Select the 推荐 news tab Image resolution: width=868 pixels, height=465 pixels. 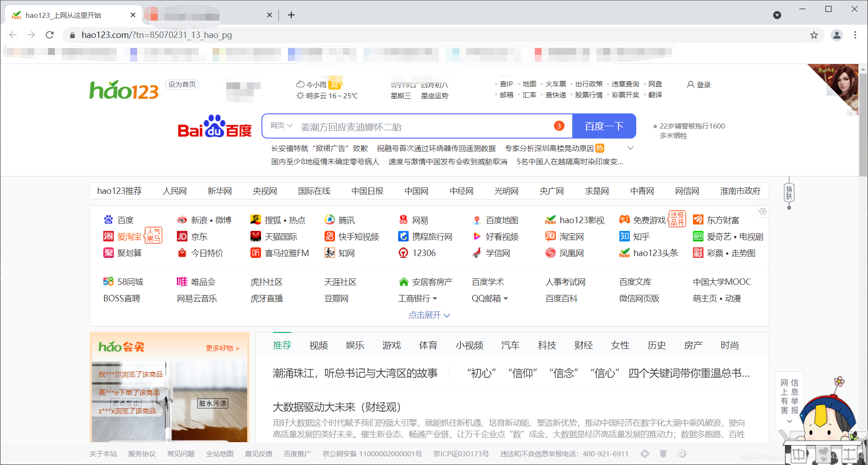pos(282,345)
